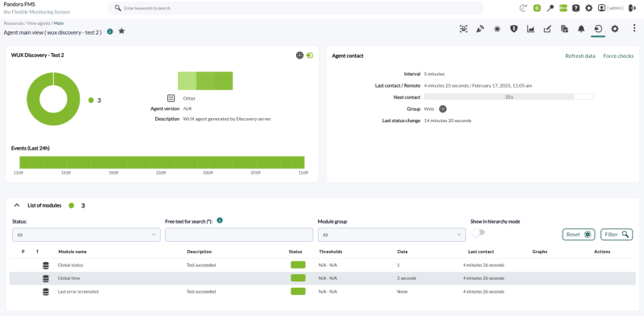Star the agent as favorite
This screenshot has height=316, width=644.
point(122,31)
